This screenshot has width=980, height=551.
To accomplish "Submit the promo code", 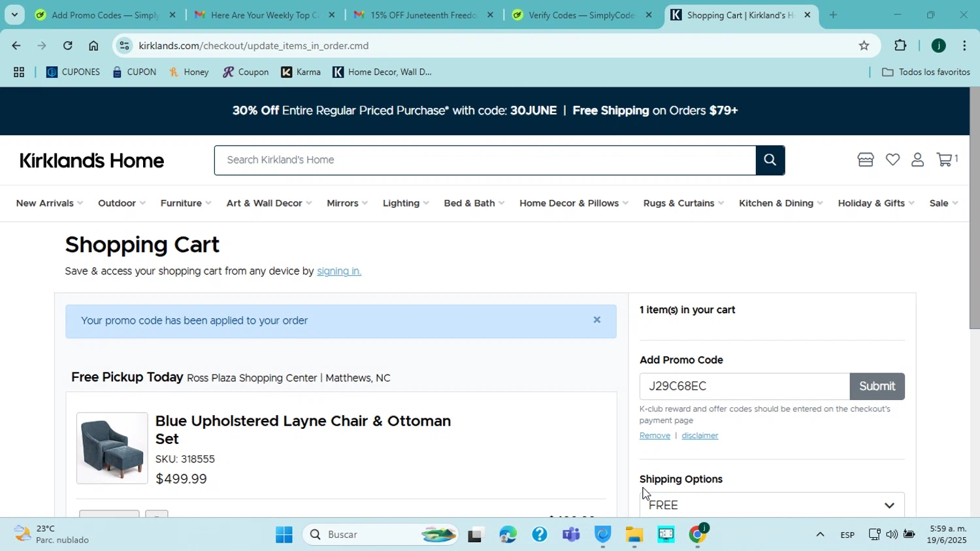I will click(877, 386).
